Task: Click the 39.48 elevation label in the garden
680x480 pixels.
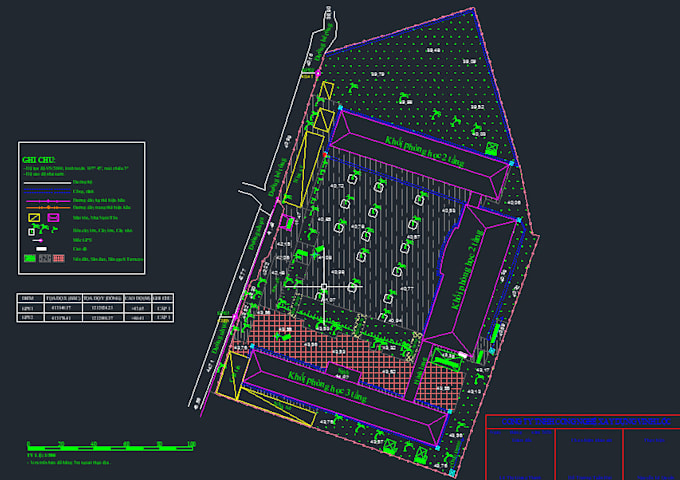Action: pos(433,50)
